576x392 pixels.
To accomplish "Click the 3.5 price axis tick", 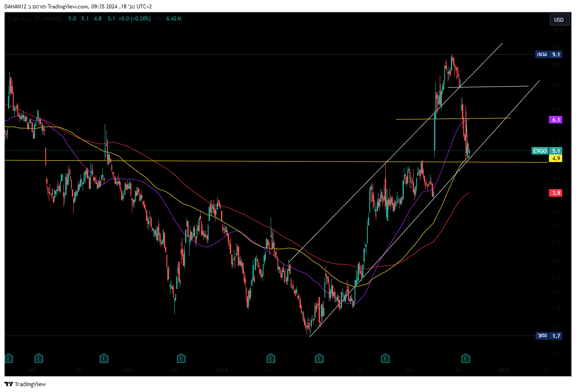I will pyautogui.click(x=556, y=212).
